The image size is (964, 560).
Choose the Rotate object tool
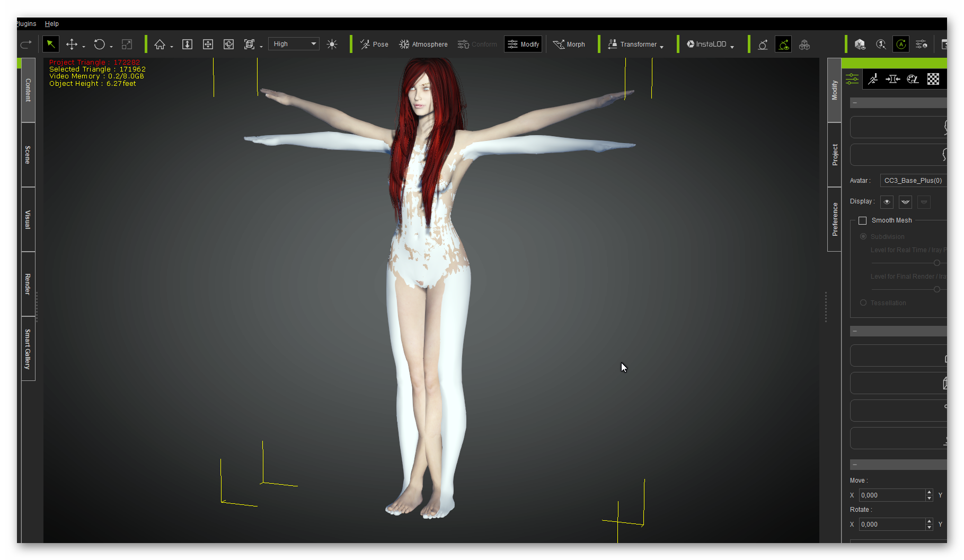tap(99, 45)
